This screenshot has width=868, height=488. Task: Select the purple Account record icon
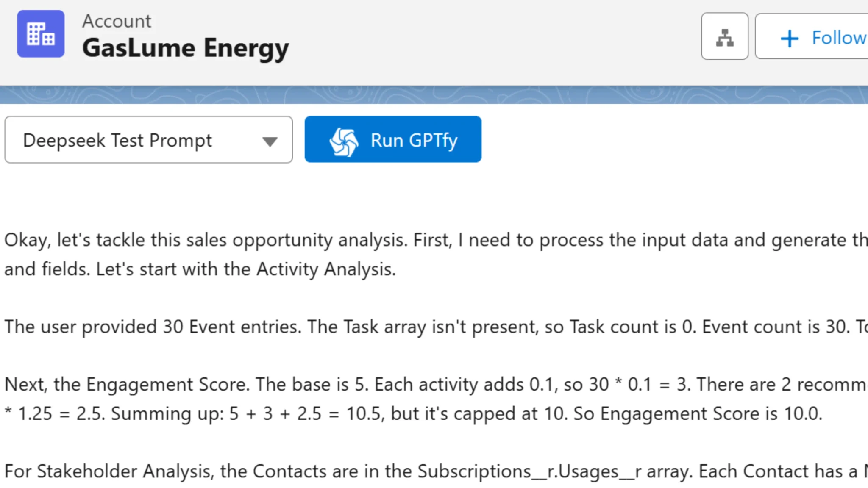[x=41, y=34]
